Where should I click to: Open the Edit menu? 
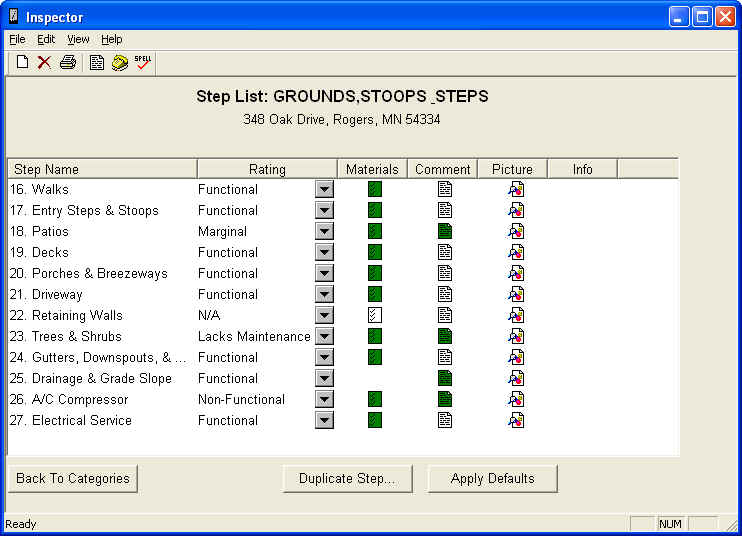tap(46, 39)
